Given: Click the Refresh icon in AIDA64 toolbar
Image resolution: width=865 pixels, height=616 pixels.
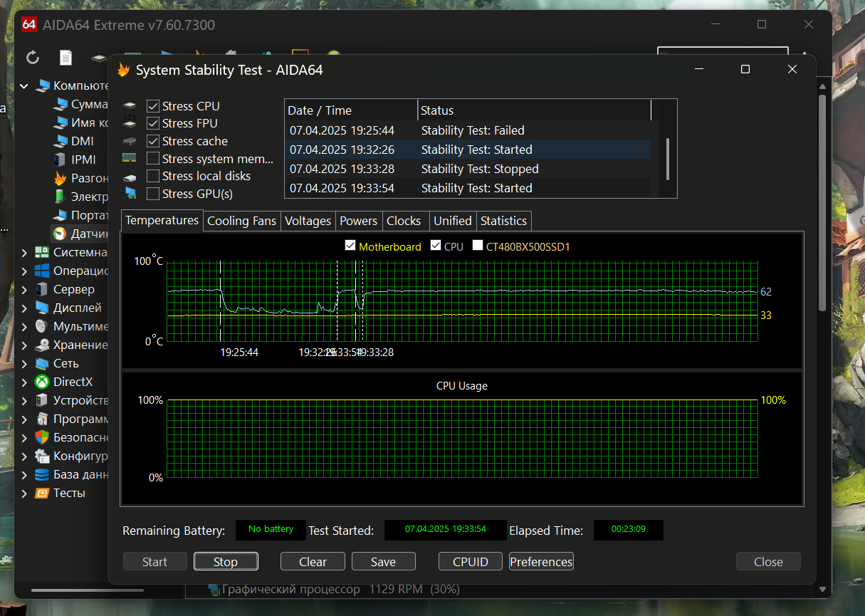Looking at the screenshot, I should click(33, 58).
